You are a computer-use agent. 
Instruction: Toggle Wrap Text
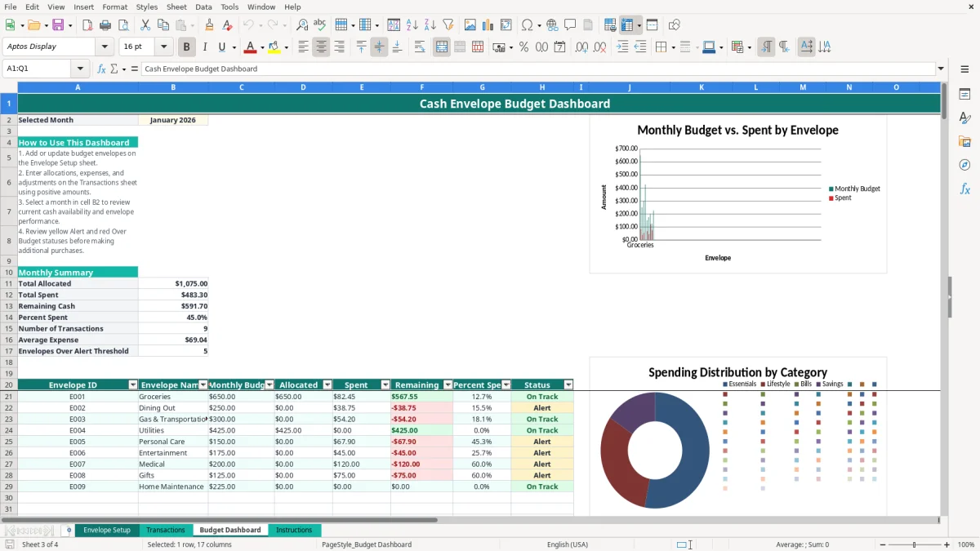click(420, 47)
